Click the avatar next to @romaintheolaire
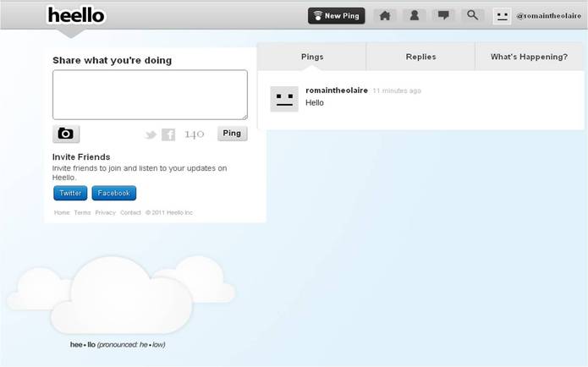The image size is (588, 367). [x=502, y=16]
